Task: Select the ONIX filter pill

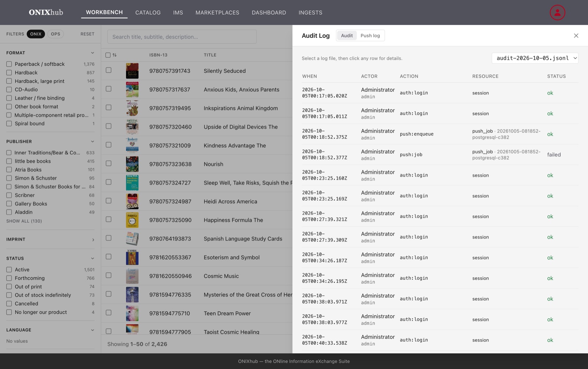Action: (36, 34)
